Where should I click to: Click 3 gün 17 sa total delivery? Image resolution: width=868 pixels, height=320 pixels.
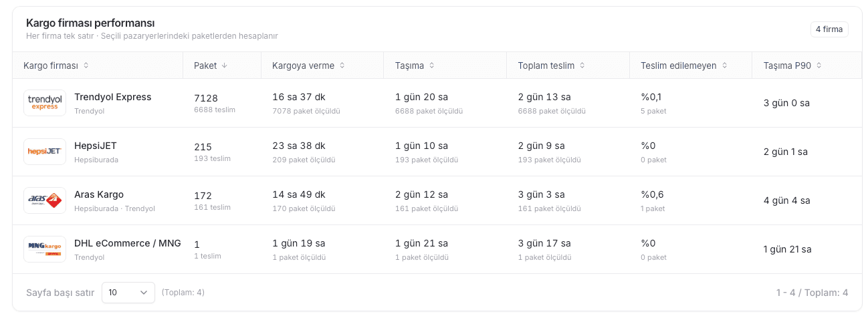point(544,243)
